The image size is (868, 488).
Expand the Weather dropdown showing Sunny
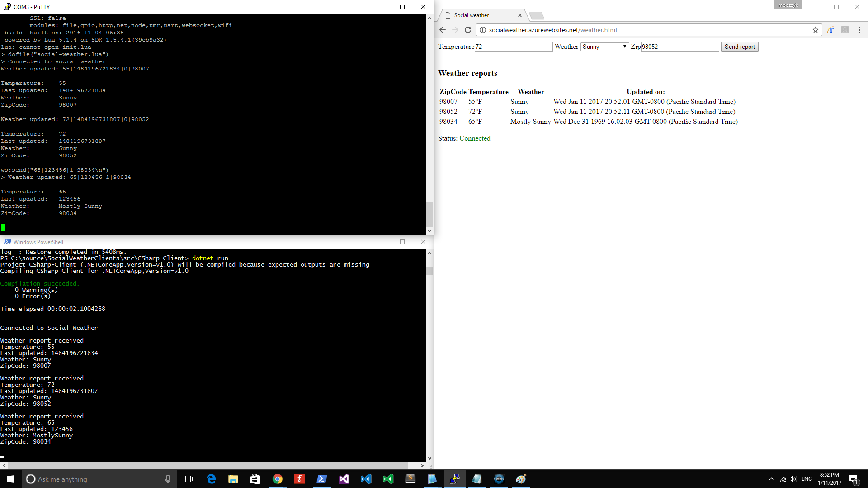604,47
